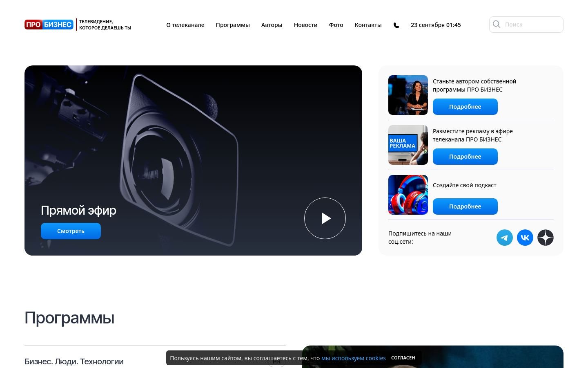Click the мы используем cookies link
Viewport: 588px width, 368px height.
(354, 358)
